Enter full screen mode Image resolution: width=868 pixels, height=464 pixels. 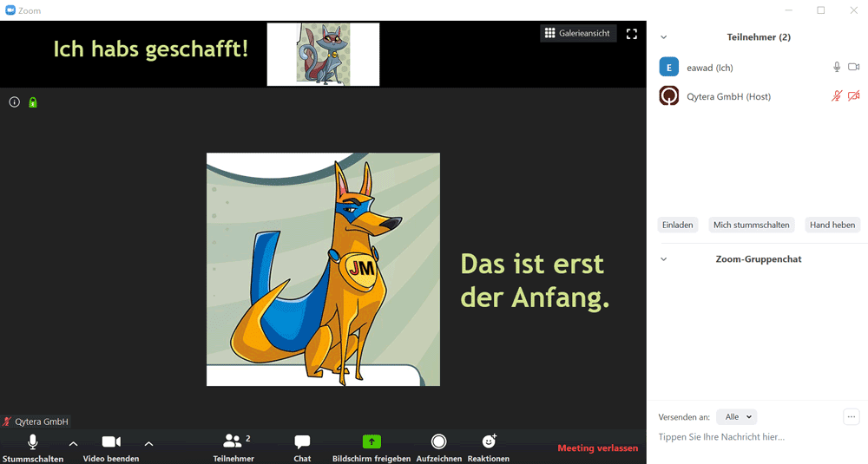pos(632,34)
